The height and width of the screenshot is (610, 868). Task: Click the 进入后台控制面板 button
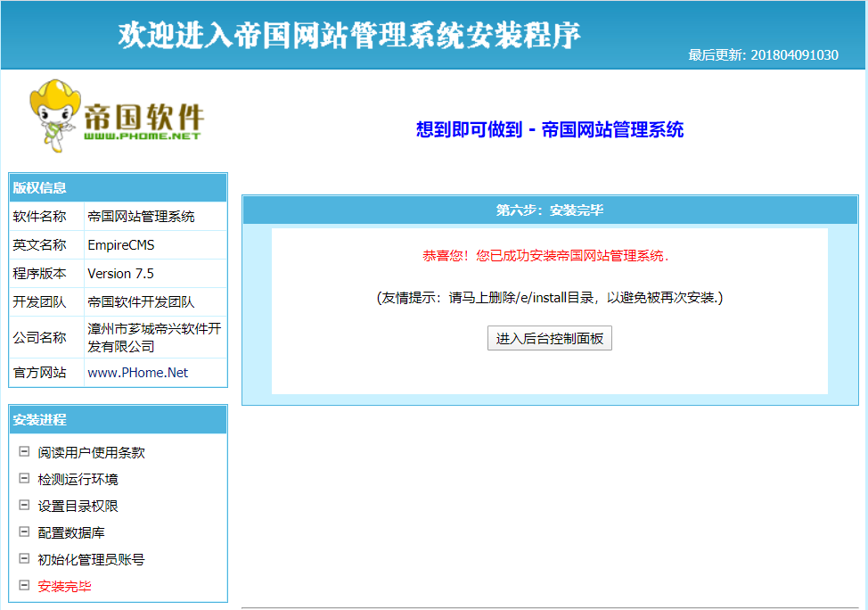549,338
